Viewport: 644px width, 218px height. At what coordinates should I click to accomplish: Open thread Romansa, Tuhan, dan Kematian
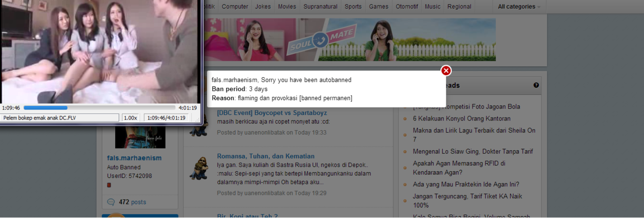coord(266,156)
